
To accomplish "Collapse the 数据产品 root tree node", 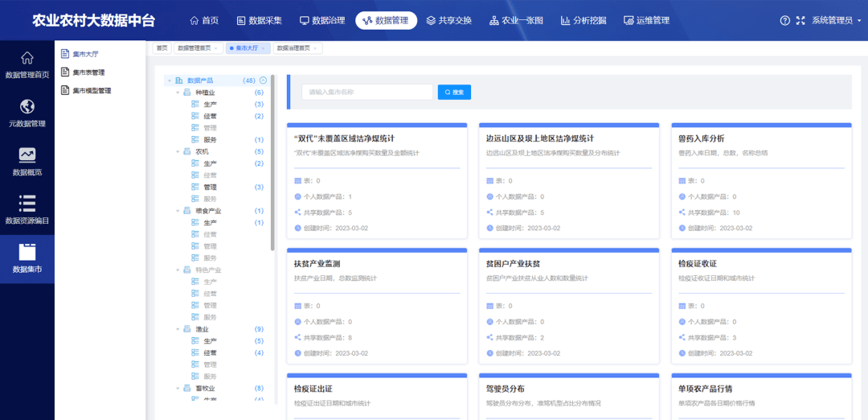I will [170, 81].
